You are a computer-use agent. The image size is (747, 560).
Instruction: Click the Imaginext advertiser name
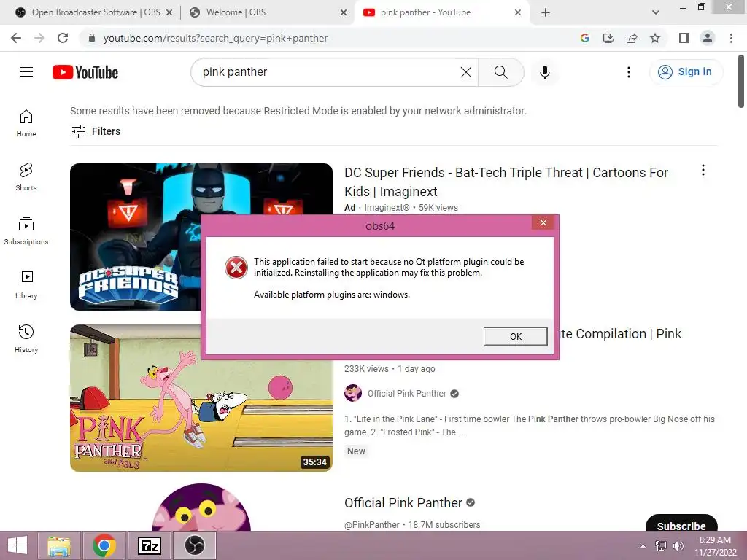pyautogui.click(x=387, y=208)
